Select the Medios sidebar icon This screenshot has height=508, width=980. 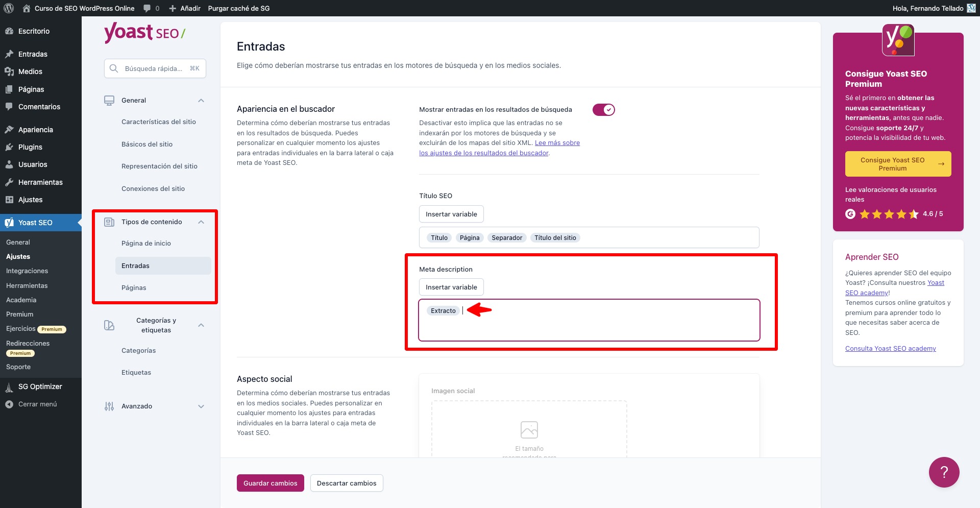click(x=9, y=71)
